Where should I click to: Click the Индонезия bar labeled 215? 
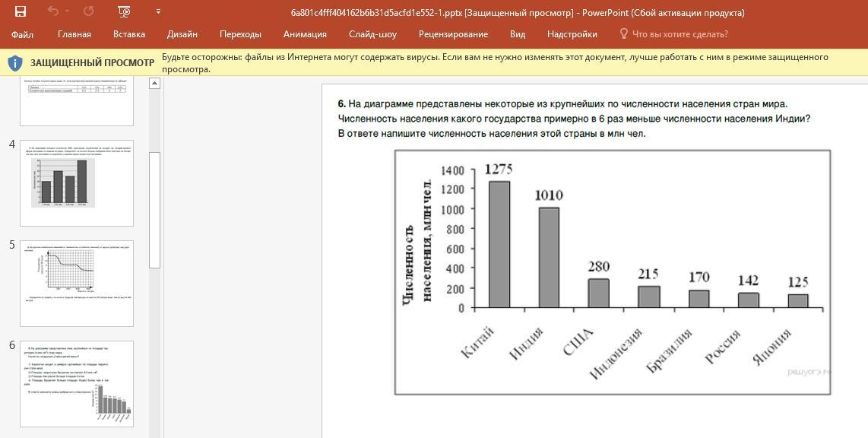click(x=649, y=297)
